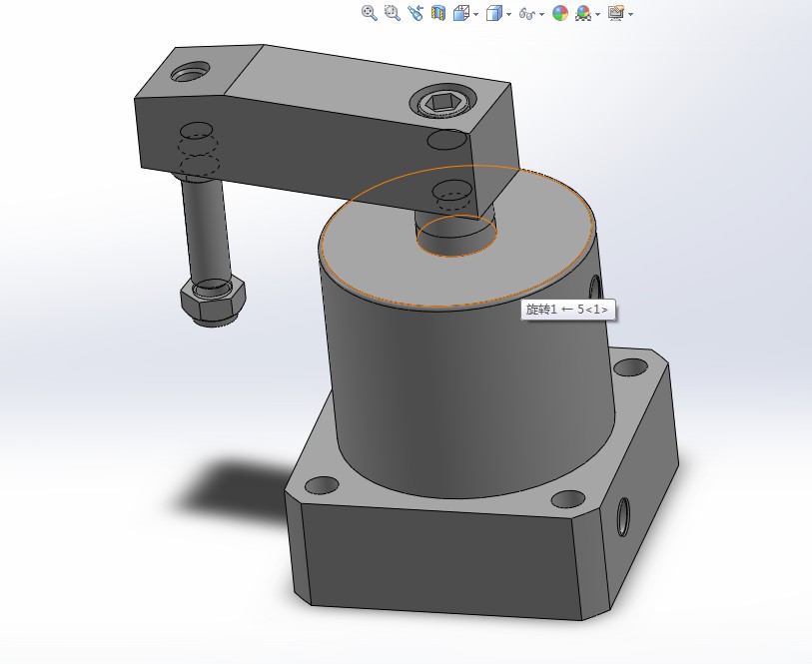Click the Zoom to Fit icon
The height and width of the screenshot is (664, 812).
[x=370, y=13]
